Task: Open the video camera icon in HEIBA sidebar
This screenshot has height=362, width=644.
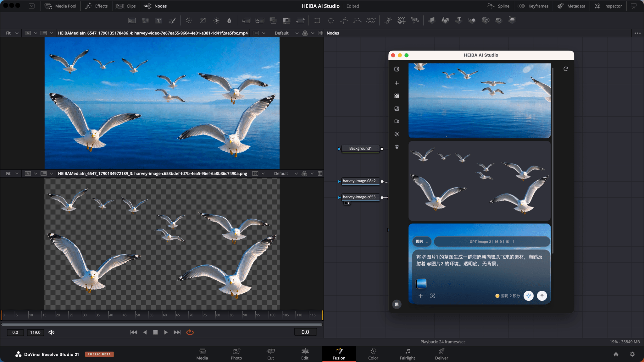Action: point(397,121)
